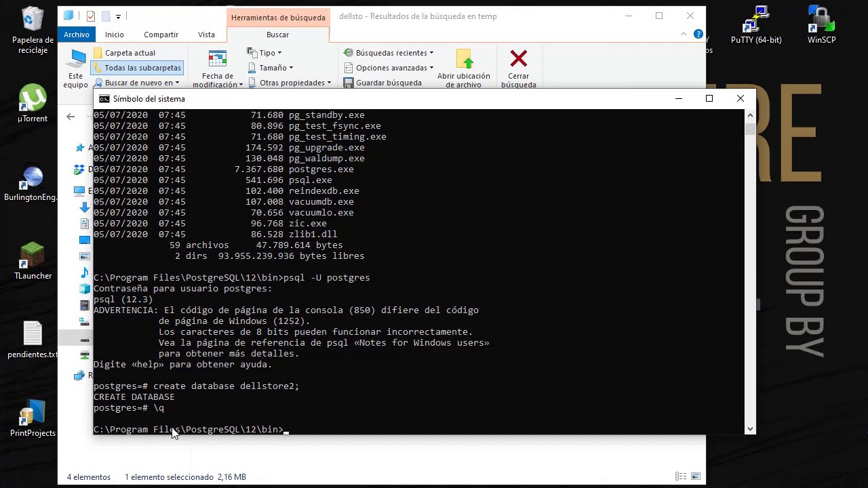Click Explorer back navigation arrow

coord(71,117)
